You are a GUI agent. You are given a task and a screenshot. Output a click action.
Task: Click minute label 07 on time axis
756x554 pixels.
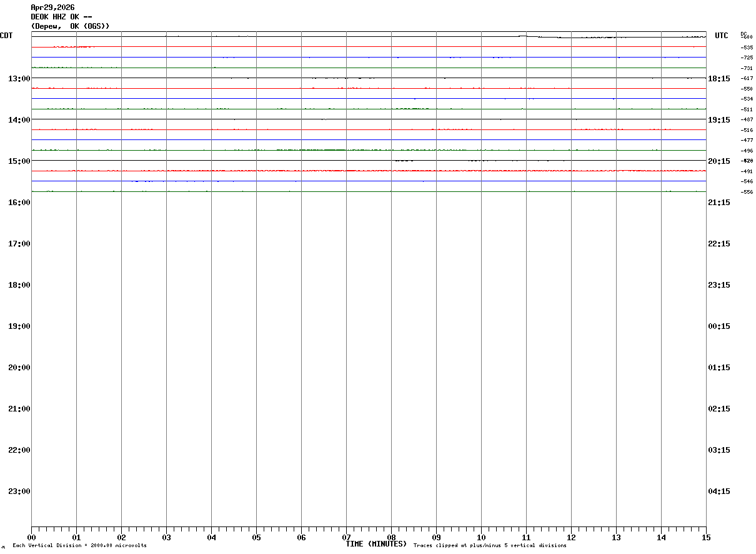coord(346,538)
